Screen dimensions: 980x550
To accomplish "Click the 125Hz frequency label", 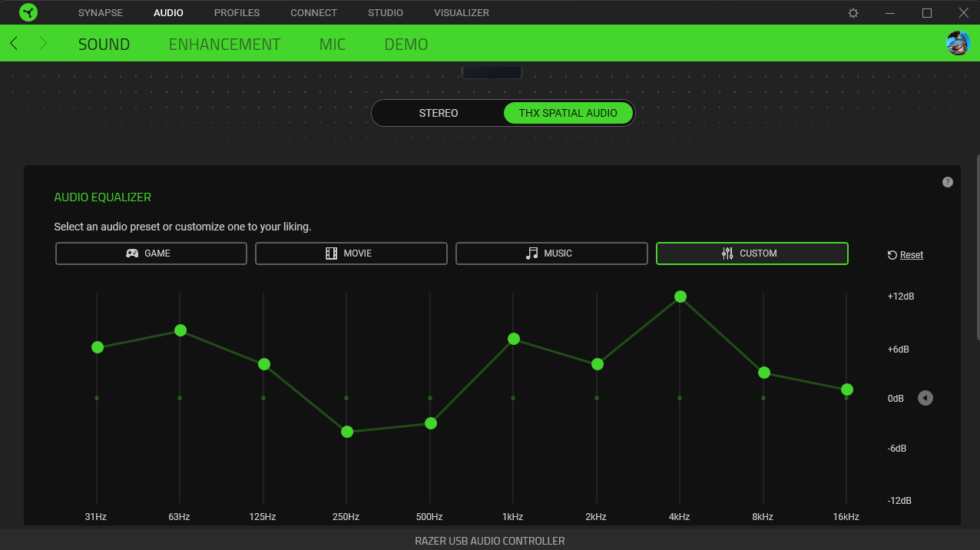I will 263,517.
